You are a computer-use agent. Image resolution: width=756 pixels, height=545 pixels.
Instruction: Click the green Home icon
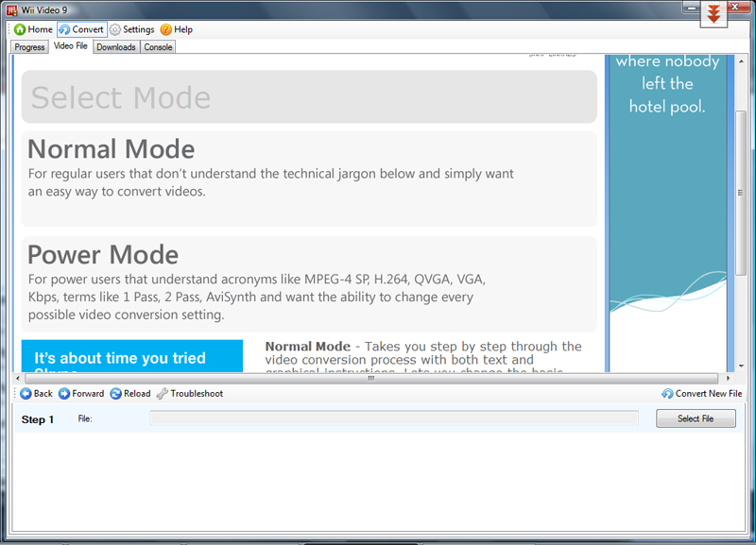click(20, 30)
